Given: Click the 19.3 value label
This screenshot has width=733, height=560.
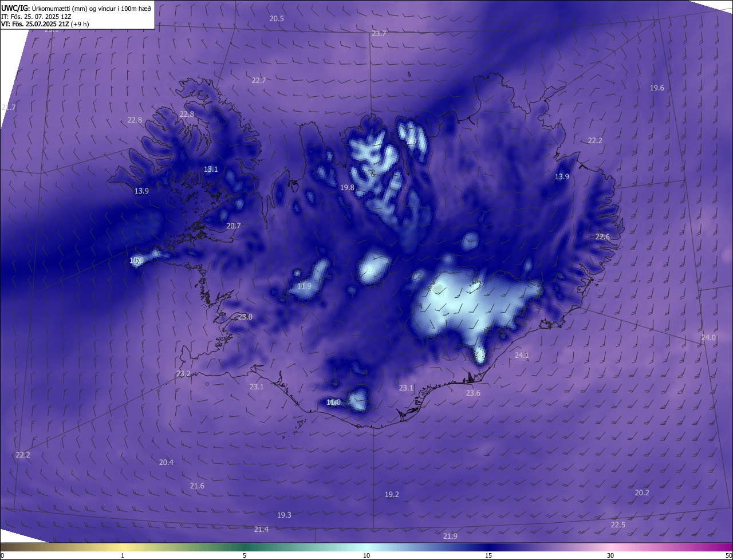Looking at the screenshot, I should coord(284,515).
